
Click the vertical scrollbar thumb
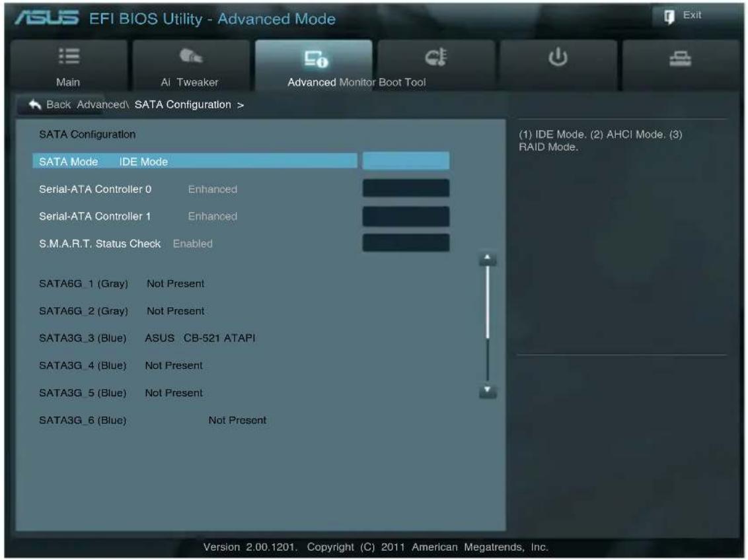click(487, 302)
